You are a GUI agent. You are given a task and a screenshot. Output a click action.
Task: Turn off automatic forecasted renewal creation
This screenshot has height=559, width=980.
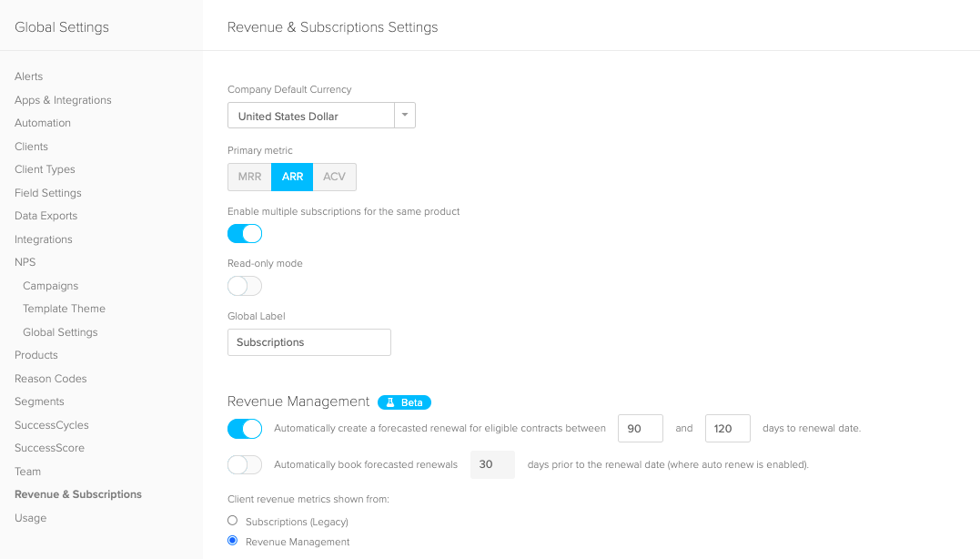[x=245, y=429]
